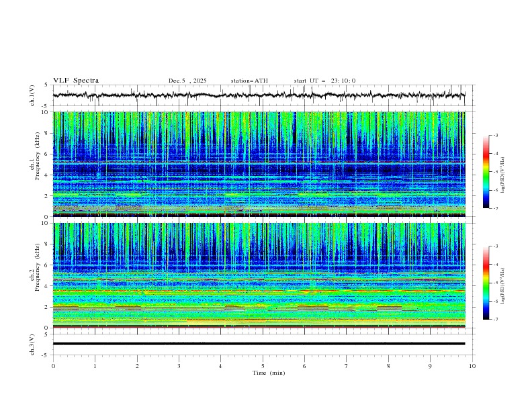This screenshot has height=411, width=532.
Task: Click the 9 minute tick on time axis
Action: point(430,366)
